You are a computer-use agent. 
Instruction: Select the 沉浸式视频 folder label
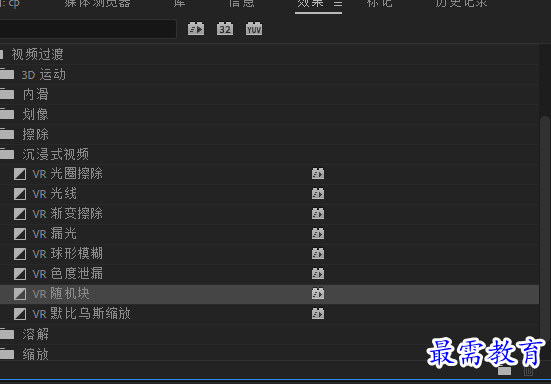pyautogui.click(x=56, y=154)
